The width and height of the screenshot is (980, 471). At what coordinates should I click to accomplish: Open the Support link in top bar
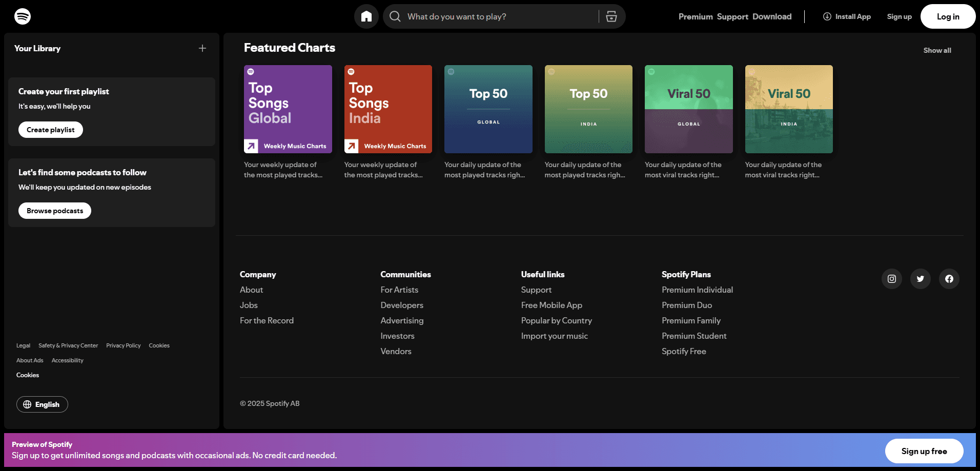click(x=732, y=16)
